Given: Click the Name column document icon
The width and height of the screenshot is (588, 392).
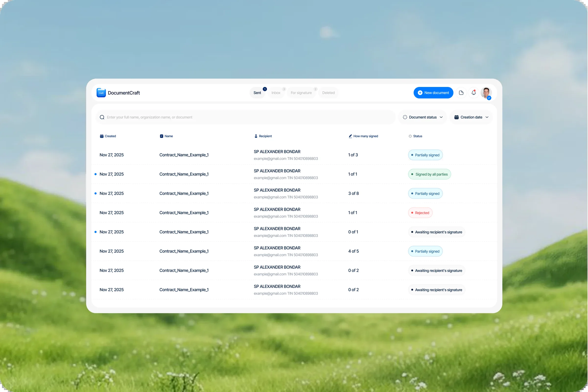Looking at the screenshot, I should click(x=162, y=136).
